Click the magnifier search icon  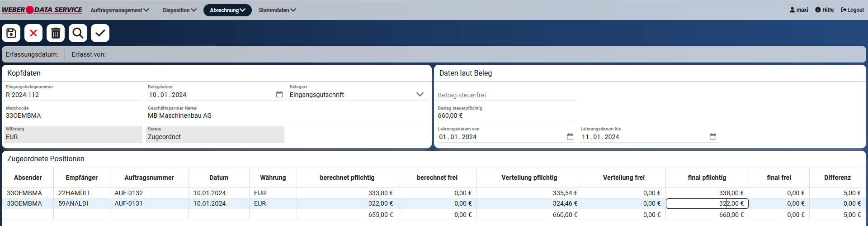click(78, 33)
